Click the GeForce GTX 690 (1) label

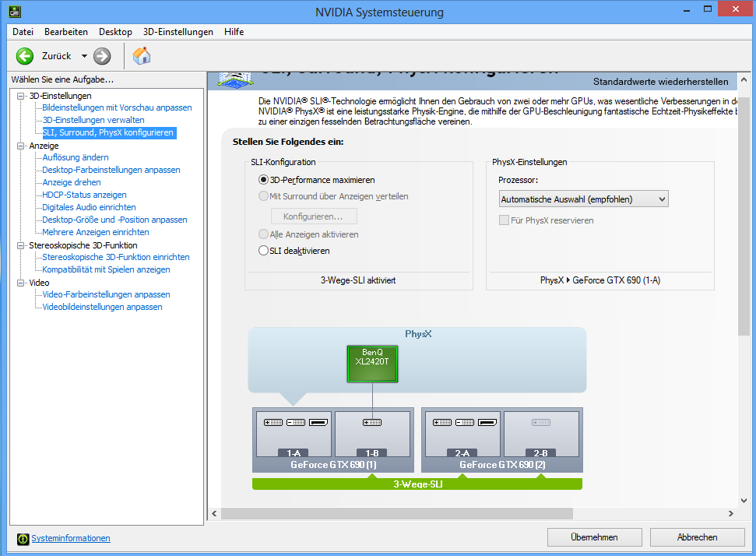coord(333,465)
